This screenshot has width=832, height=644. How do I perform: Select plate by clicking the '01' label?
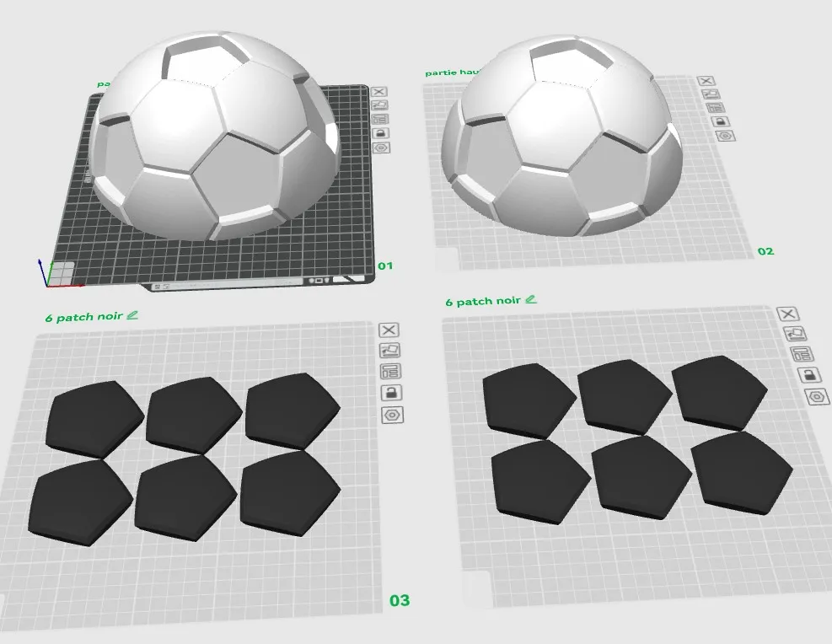coord(387,266)
